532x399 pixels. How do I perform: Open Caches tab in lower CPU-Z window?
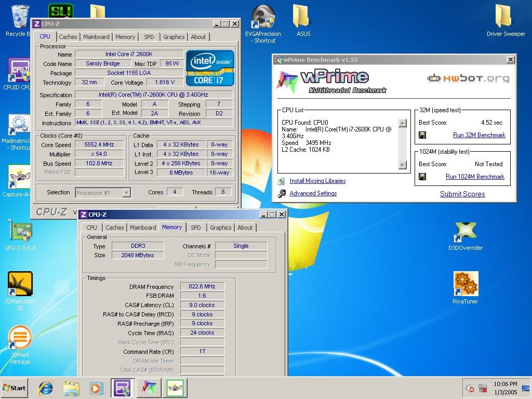tap(115, 228)
